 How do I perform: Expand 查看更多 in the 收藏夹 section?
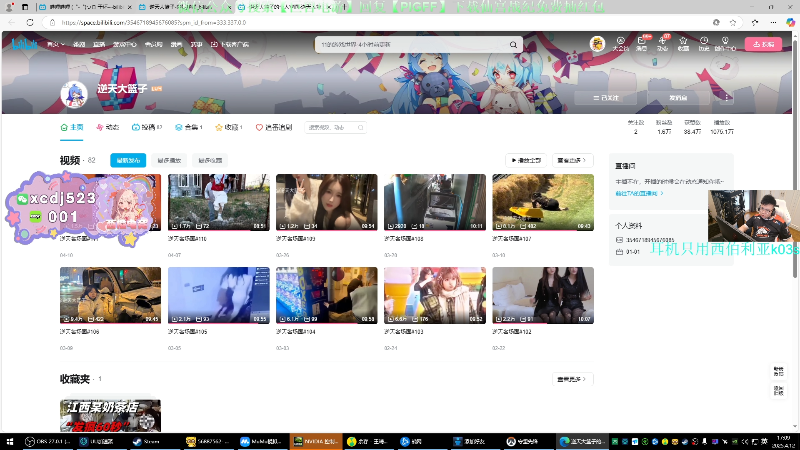coord(572,379)
